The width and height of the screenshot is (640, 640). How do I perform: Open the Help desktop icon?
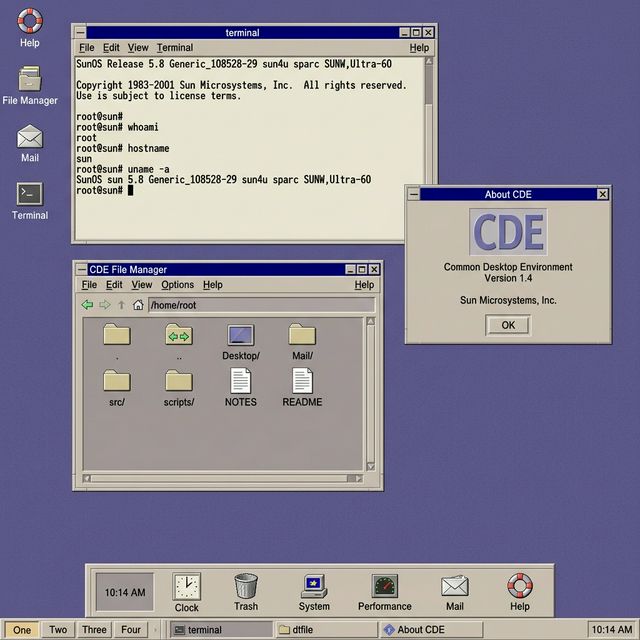coord(30,28)
